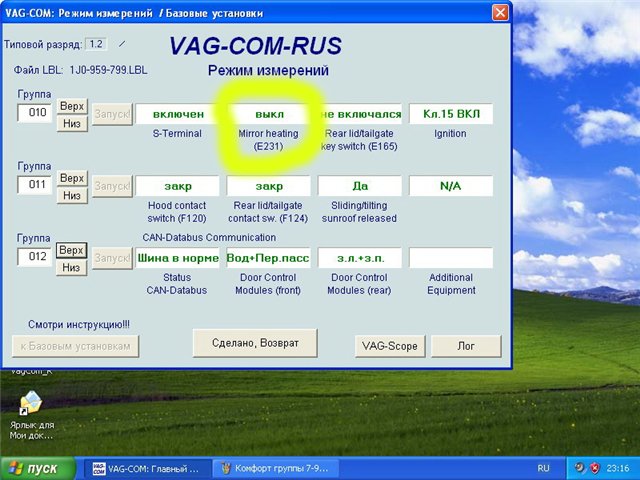Focus the group 012 number field

pos(35,257)
